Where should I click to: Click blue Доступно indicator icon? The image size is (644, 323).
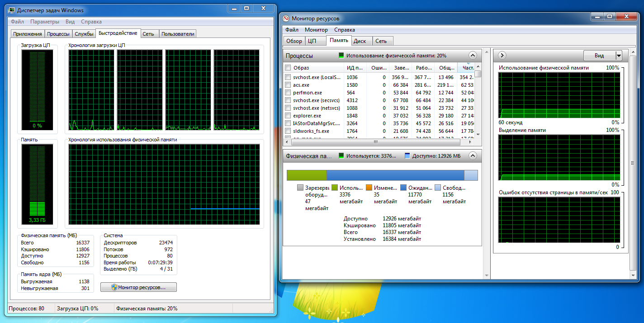tap(407, 156)
